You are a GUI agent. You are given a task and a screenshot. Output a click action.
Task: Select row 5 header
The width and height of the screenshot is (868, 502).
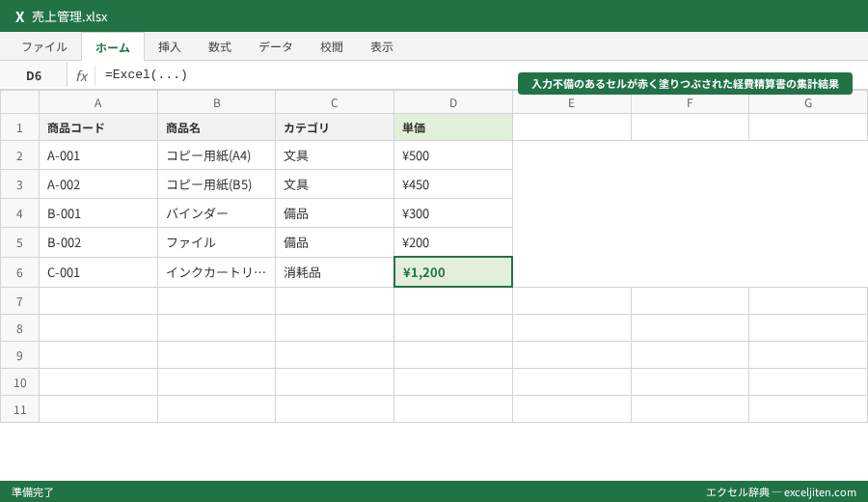(19, 242)
